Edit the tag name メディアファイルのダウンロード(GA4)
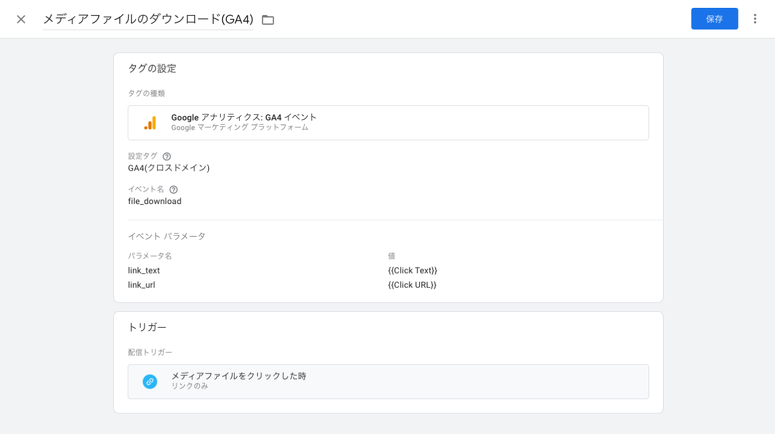The height and width of the screenshot is (434, 775). (148, 19)
